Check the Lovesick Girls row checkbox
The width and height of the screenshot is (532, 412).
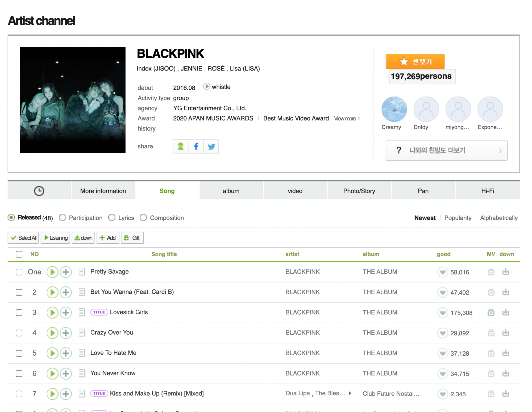pos(19,313)
